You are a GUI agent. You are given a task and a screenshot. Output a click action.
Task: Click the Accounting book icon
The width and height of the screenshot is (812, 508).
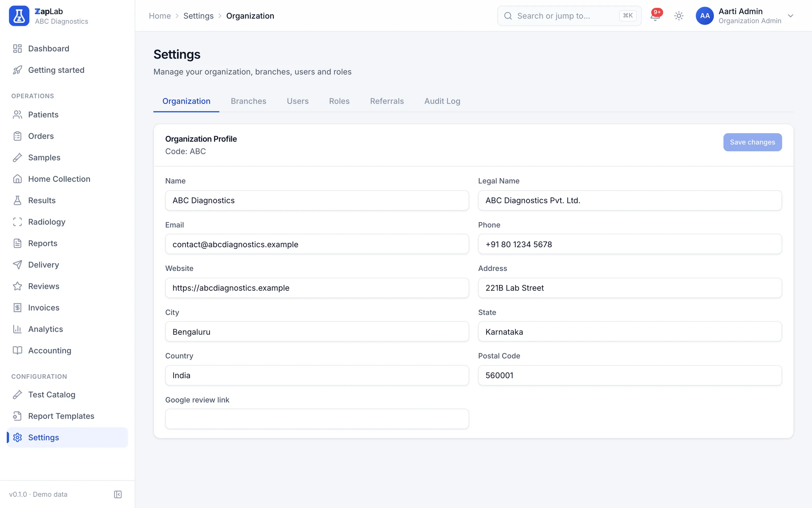pyautogui.click(x=17, y=351)
